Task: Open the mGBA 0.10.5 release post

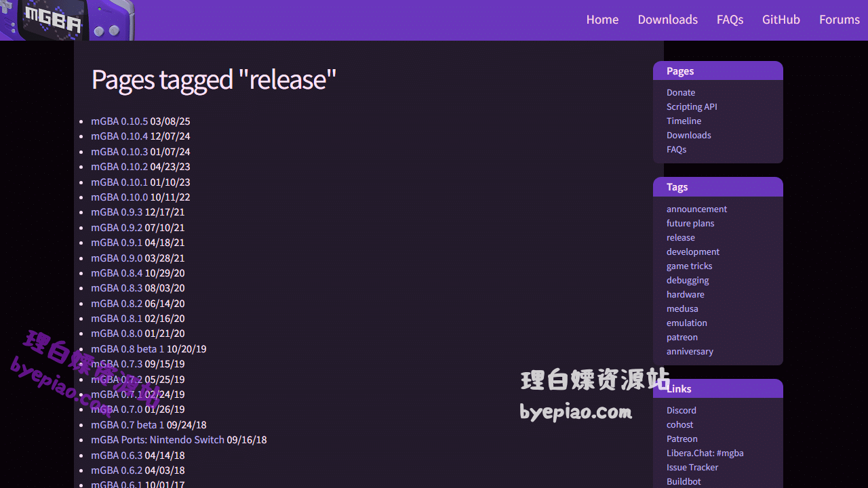Action: [x=119, y=121]
